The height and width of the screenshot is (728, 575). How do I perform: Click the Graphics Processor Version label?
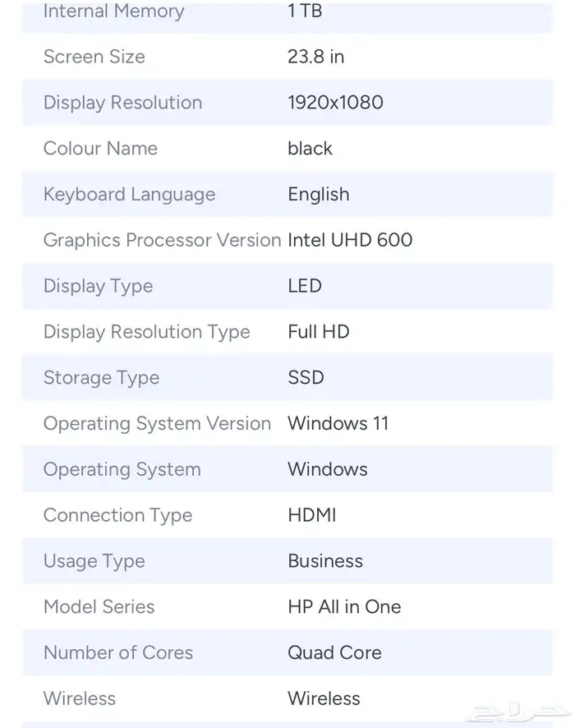162,240
